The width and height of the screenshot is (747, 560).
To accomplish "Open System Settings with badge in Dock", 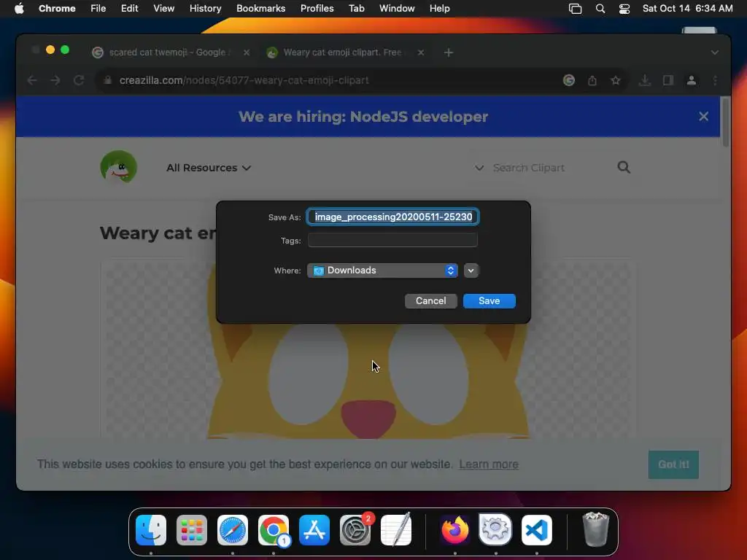I will (355, 530).
